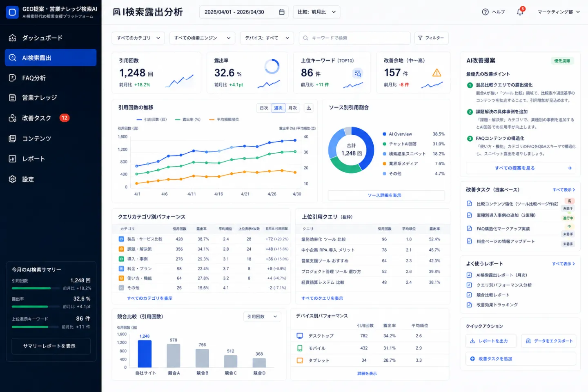The width and height of the screenshot is (588, 392).
Task: Open AI検索露出 in the sidebar menu
Action: (x=51, y=58)
